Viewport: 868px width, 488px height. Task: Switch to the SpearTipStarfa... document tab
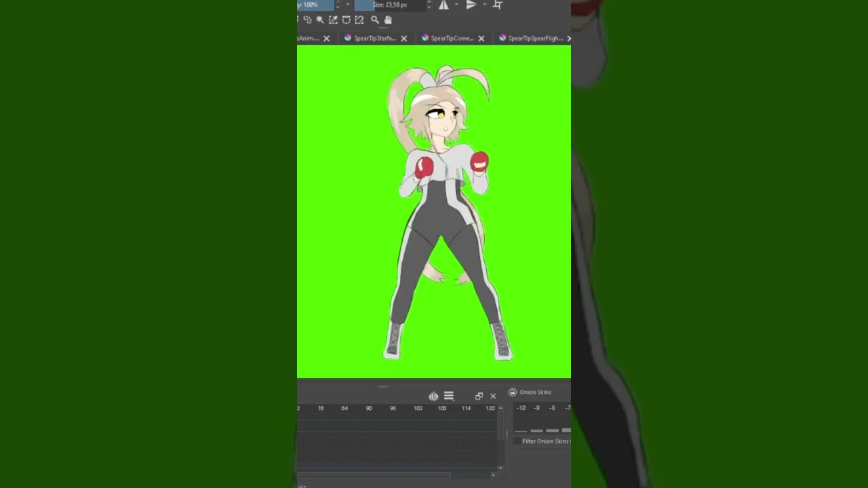tap(374, 39)
